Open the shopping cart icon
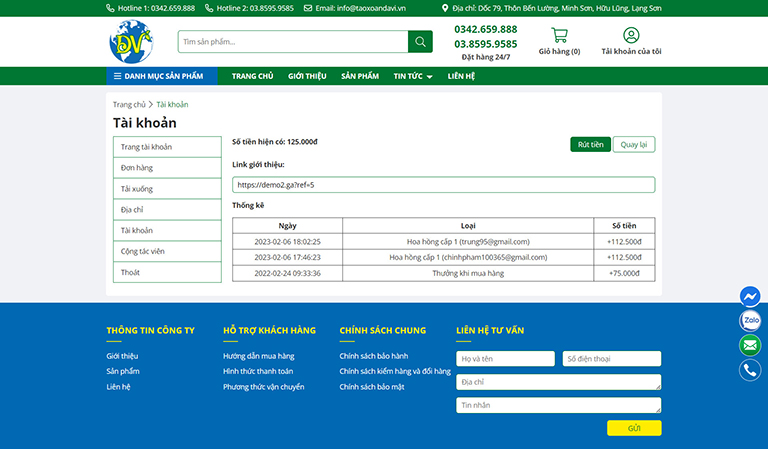768x449 pixels. [559, 35]
